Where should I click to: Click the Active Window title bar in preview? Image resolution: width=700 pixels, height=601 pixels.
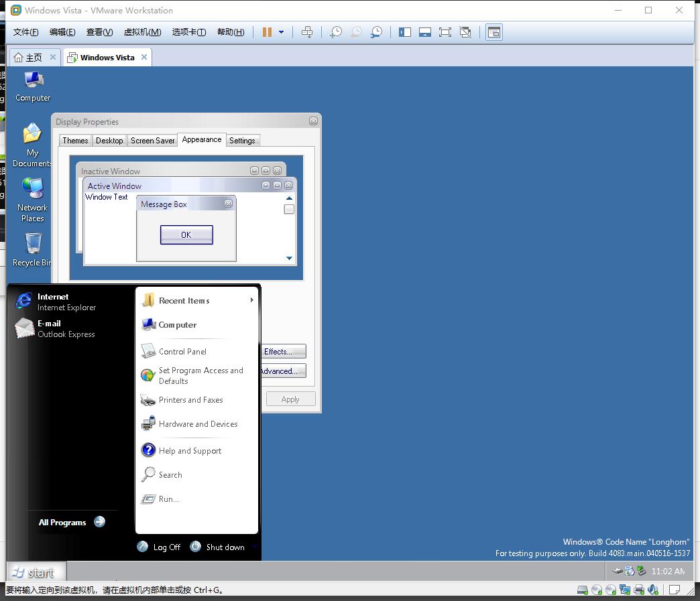tap(189, 186)
